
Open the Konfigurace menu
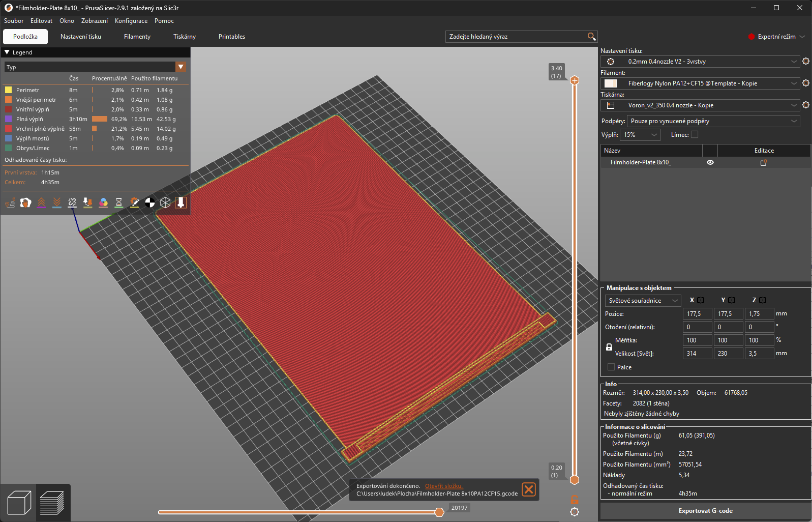click(x=131, y=21)
